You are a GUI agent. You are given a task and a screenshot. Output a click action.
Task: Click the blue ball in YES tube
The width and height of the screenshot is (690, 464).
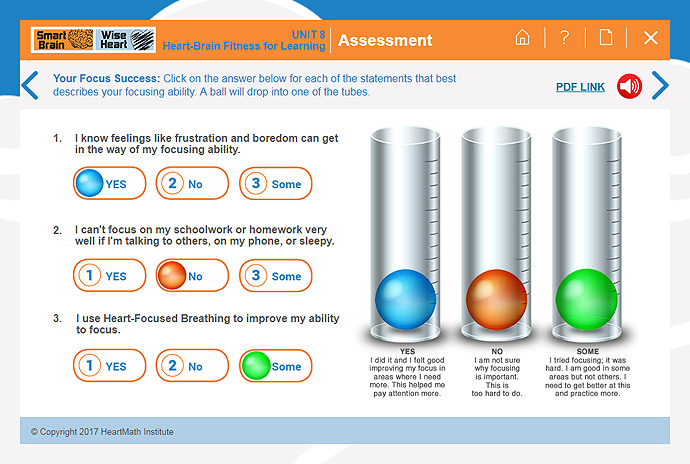coord(405,299)
